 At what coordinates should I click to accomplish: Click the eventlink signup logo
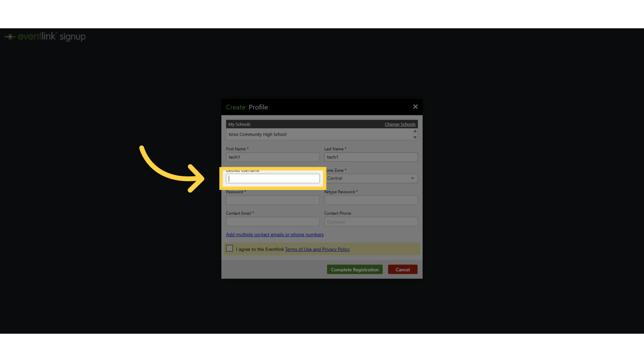pyautogui.click(x=45, y=37)
